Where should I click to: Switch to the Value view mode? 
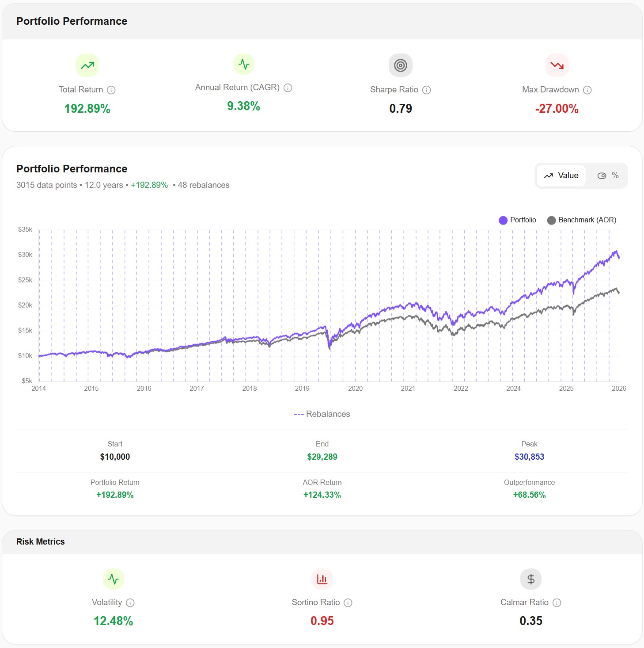pos(561,175)
